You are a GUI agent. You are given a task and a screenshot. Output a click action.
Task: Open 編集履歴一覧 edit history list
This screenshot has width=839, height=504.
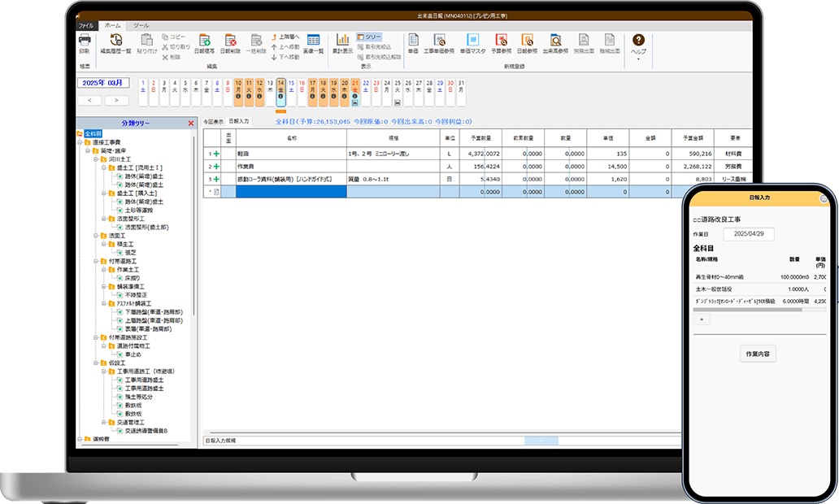click(116, 41)
